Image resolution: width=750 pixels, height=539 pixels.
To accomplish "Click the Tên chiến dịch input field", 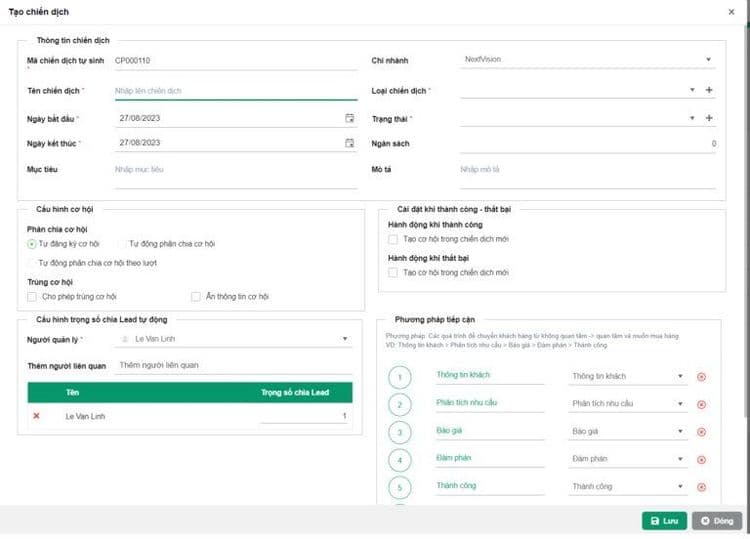I will 235,91.
